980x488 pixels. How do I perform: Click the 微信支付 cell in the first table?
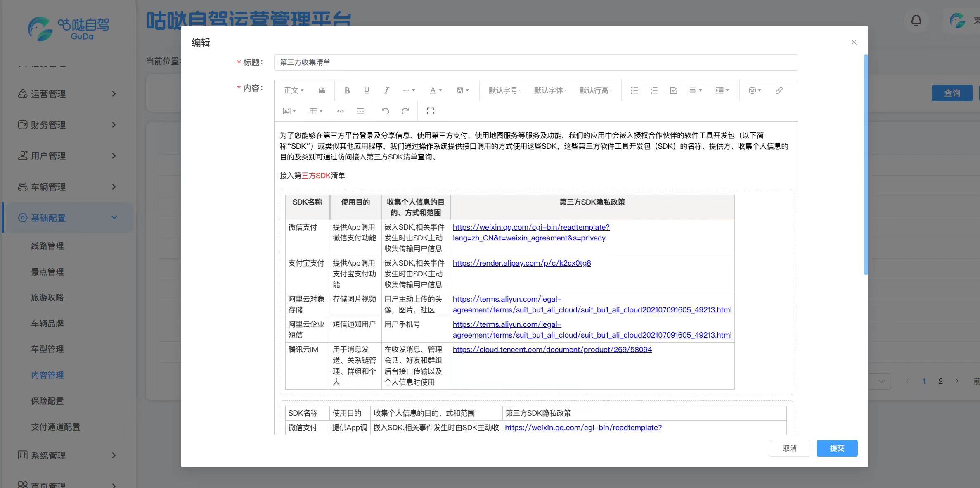point(308,238)
